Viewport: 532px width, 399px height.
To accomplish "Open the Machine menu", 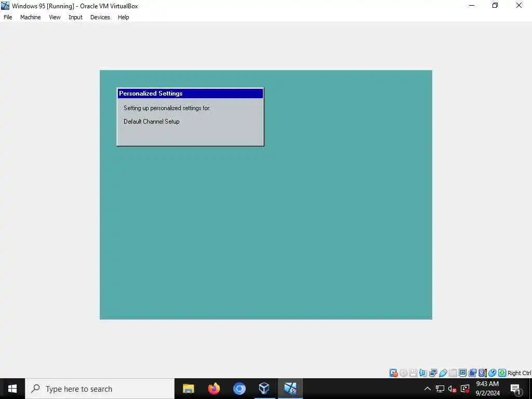I will (x=31, y=17).
